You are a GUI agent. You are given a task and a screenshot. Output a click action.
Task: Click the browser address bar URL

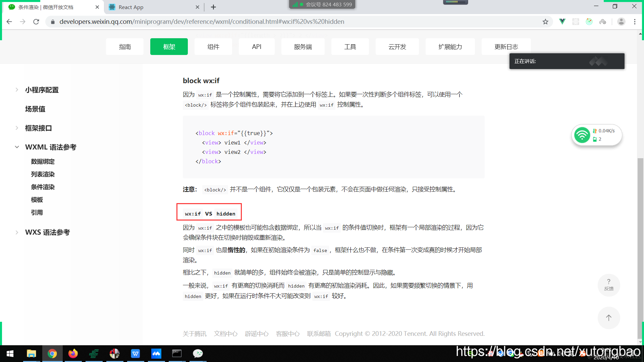(201, 22)
